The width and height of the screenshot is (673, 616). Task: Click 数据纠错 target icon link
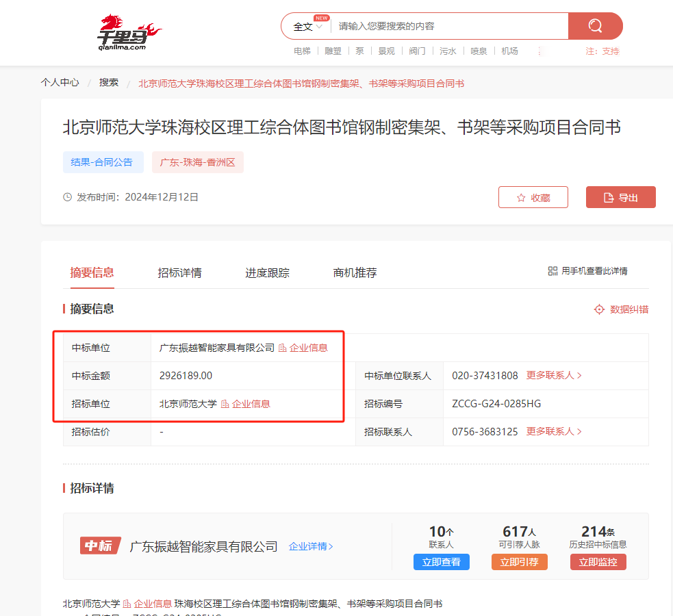(621, 309)
